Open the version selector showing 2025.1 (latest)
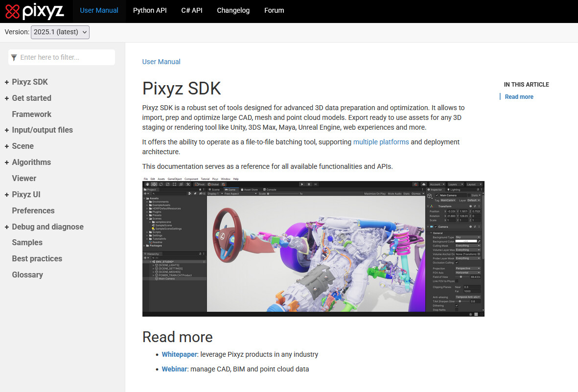578x392 pixels. pyautogui.click(x=60, y=32)
